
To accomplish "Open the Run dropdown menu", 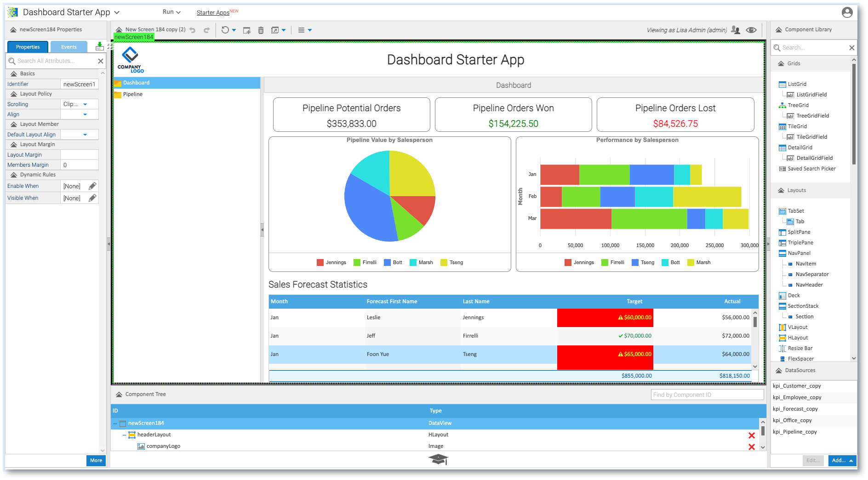I will pos(170,12).
